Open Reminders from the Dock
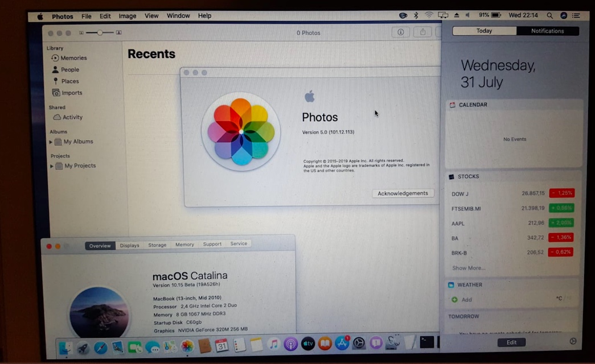The width and height of the screenshot is (595, 364). (239, 345)
